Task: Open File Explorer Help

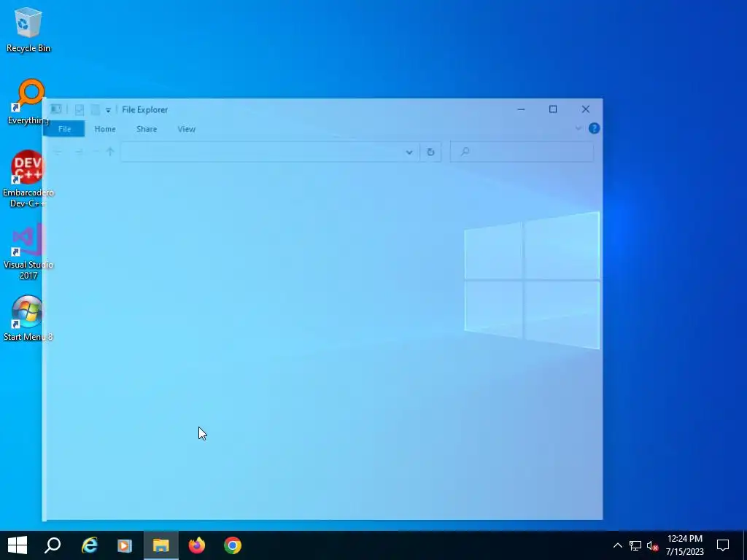Action: tap(594, 128)
